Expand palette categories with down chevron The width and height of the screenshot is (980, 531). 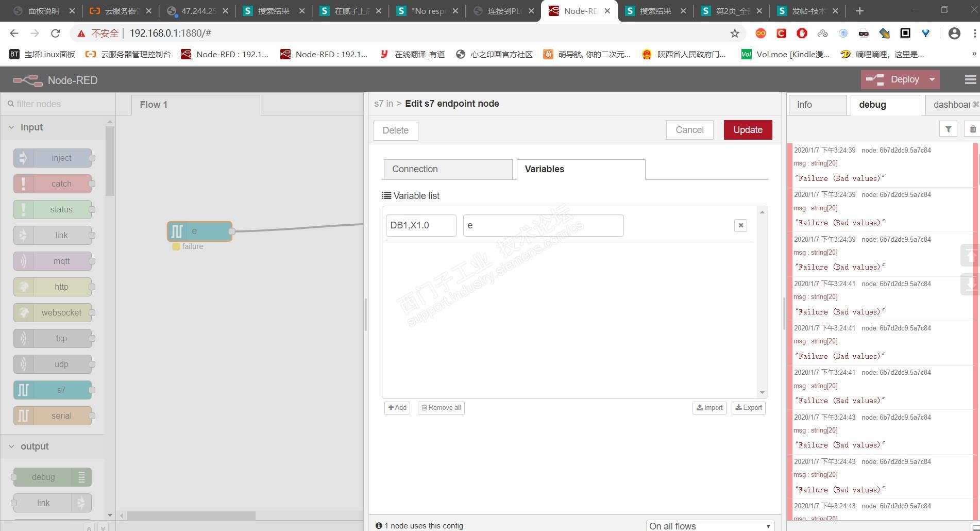point(103,527)
